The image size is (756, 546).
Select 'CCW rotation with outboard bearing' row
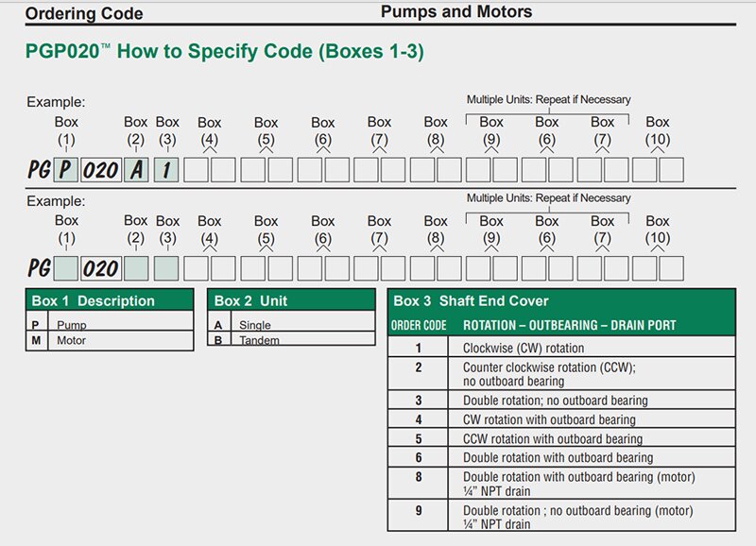(561, 438)
